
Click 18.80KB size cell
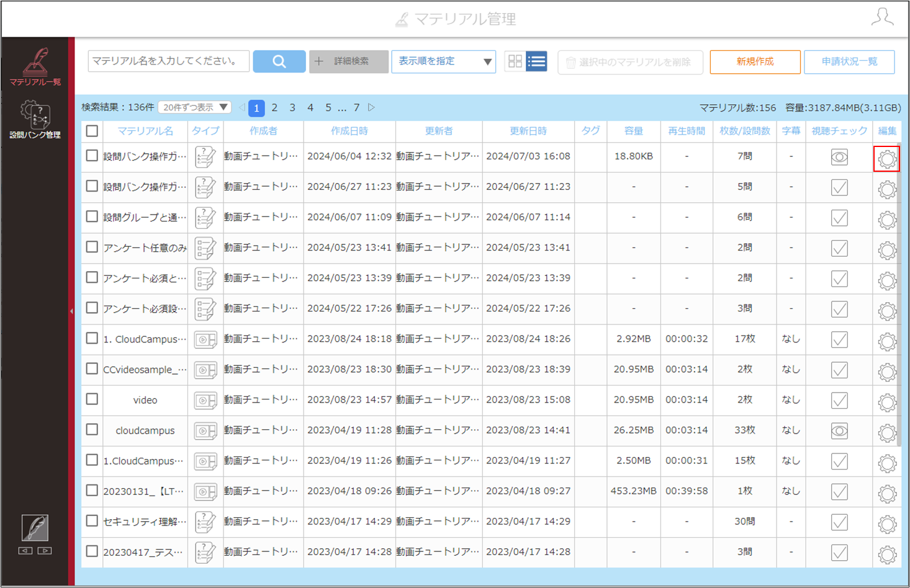(634, 156)
